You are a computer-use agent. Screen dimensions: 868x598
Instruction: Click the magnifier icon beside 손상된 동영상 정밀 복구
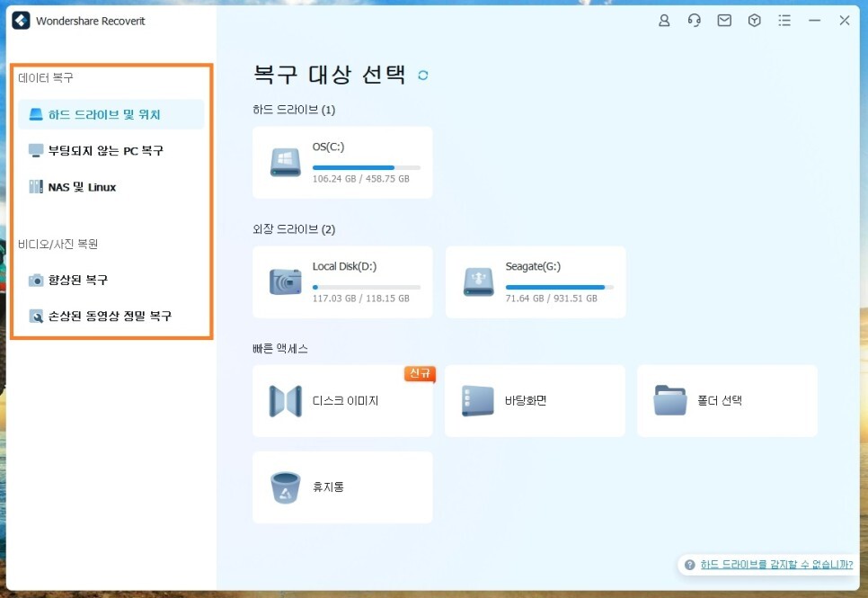pyautogui.click(x=36, y=316)
